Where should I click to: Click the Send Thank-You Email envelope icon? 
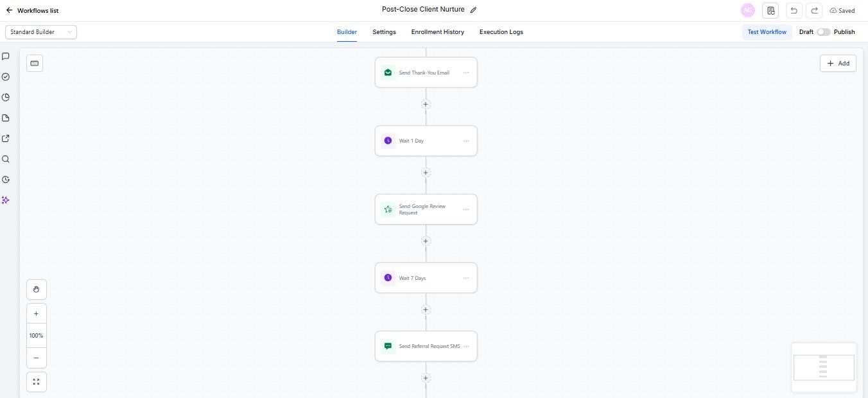click(388, 73)
